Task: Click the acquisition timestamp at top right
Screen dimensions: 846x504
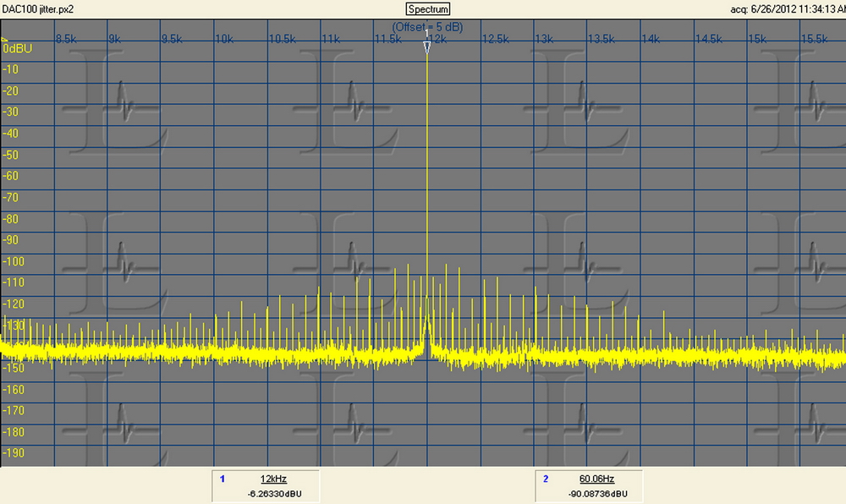Action: tap(787, 9)
